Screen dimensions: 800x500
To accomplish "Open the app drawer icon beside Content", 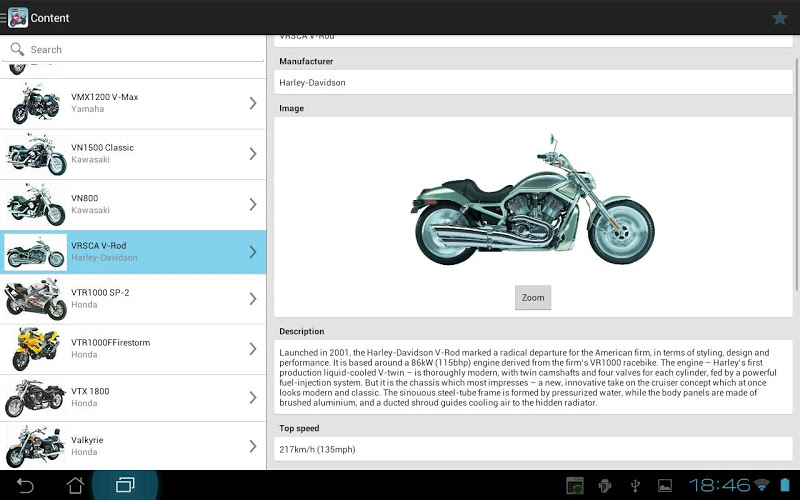I will 14,17.
